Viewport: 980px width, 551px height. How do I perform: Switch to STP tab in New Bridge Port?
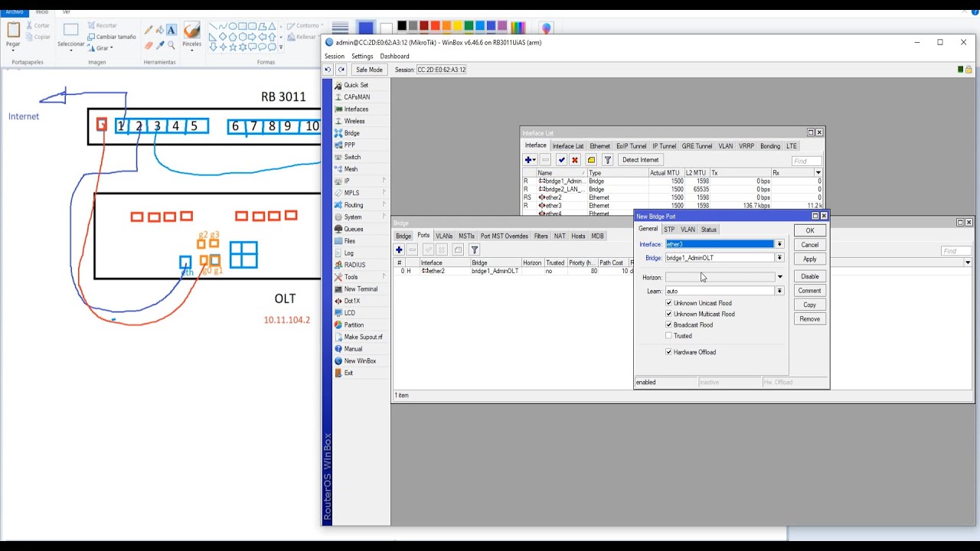click(x=669, y=230)
